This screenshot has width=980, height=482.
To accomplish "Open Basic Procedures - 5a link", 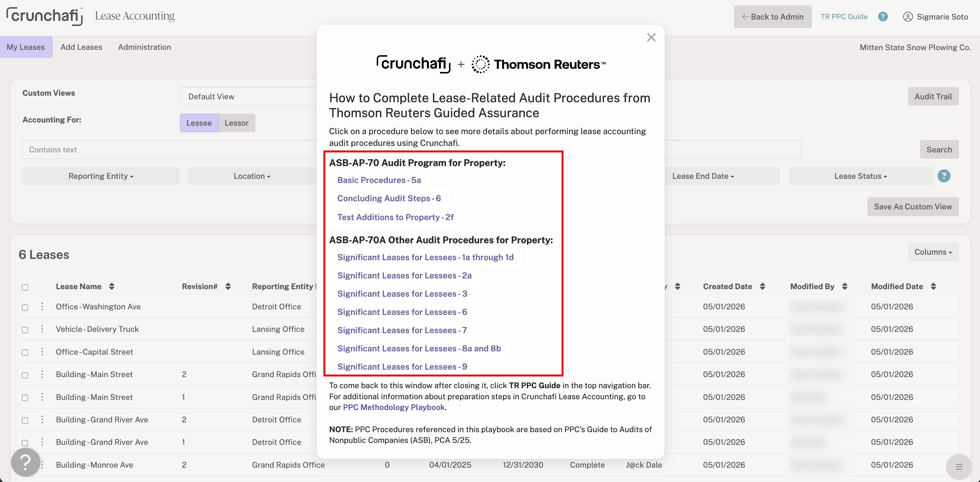I will (x=379, y=180).
